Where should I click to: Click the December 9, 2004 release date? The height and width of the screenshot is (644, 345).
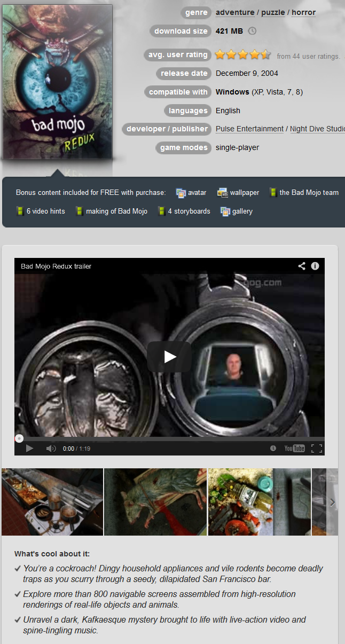247,73
